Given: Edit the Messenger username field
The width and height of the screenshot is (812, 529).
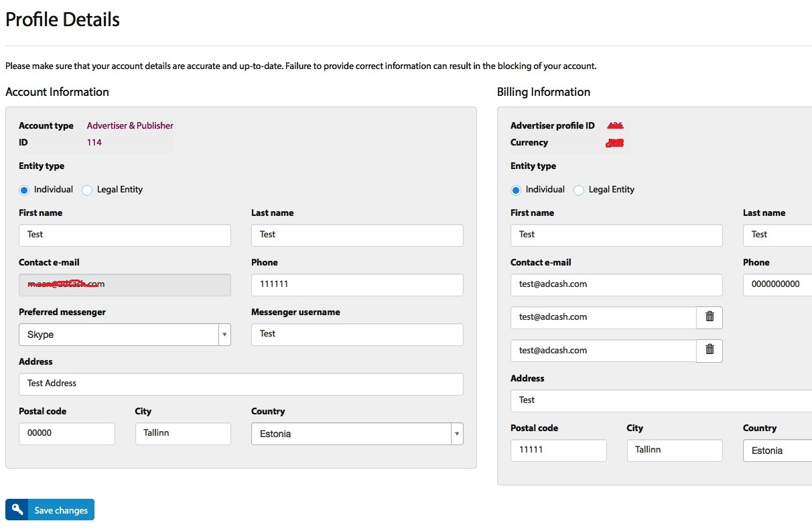Looking at the screenshot, I should (357, 335).
